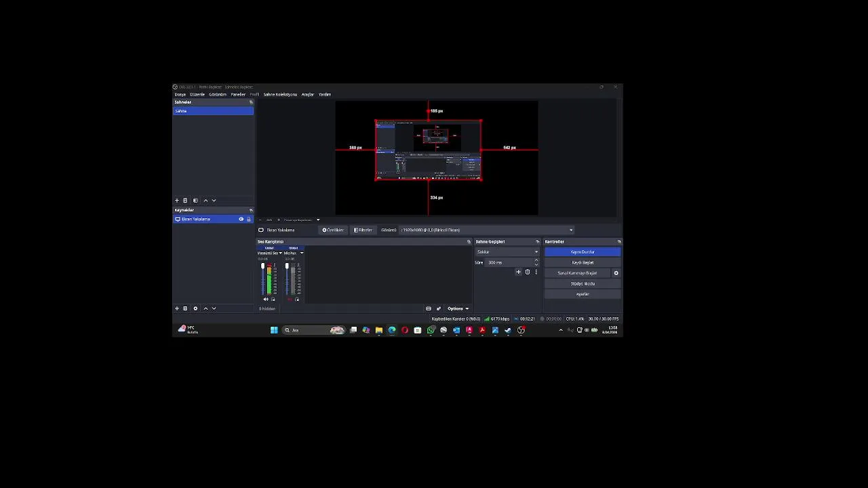Screen dimensions: 868x488
Task: Delete transition with trash icon in Sahne Geçişleri
Action: pos(528,272)
